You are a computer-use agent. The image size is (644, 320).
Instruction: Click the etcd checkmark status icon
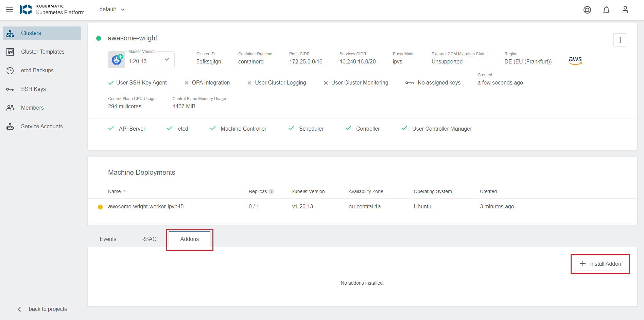click(170, 128)
